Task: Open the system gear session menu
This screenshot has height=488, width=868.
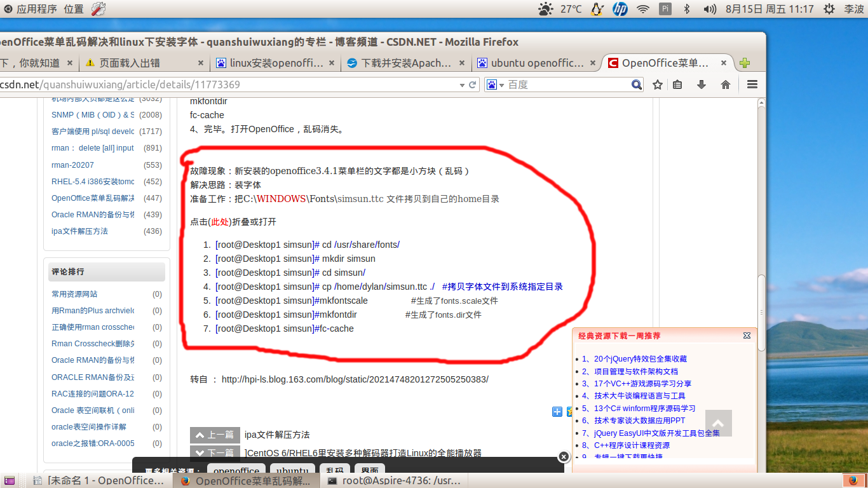Action: tap(829, 9)
